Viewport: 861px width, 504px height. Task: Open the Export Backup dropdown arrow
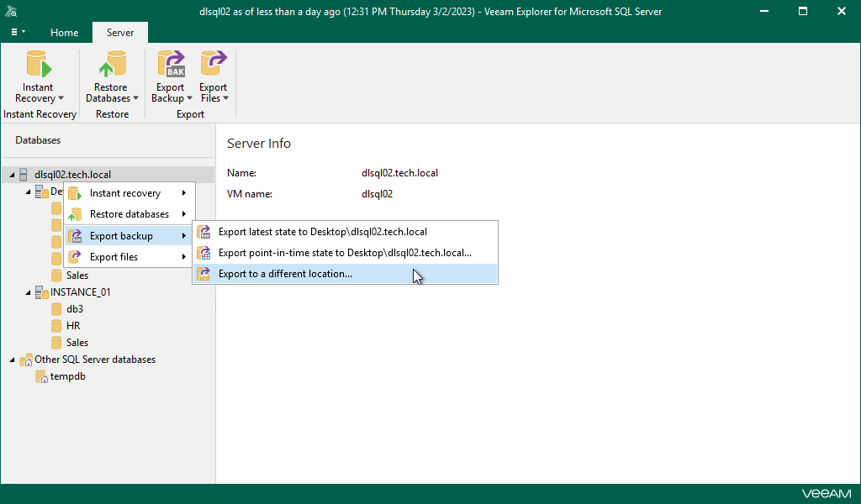[189, 99]
